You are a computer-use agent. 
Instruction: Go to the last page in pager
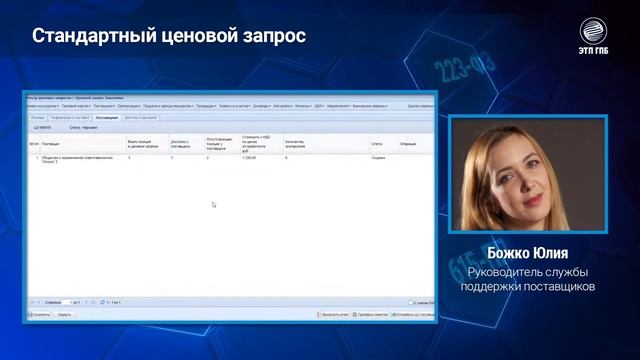click(x=93, y=302)
